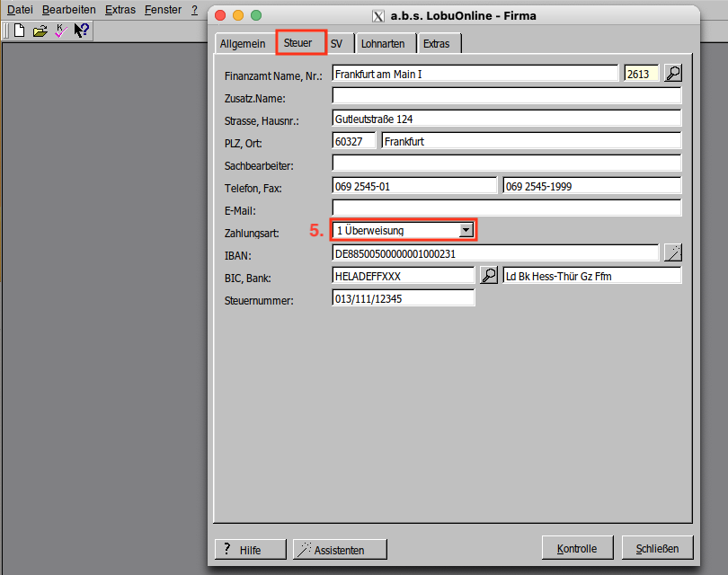Click the Hilfe button
The width and height of the screenshot is (728, 575).
click(250, 549)
